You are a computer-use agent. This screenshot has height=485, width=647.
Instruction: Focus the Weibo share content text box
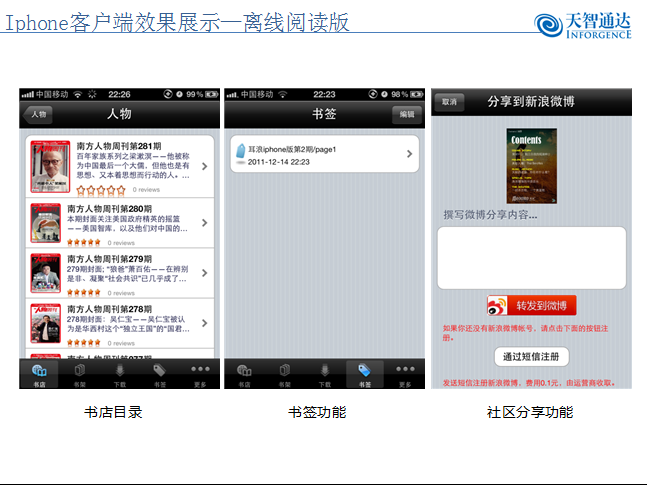click(x=531, y=258)
